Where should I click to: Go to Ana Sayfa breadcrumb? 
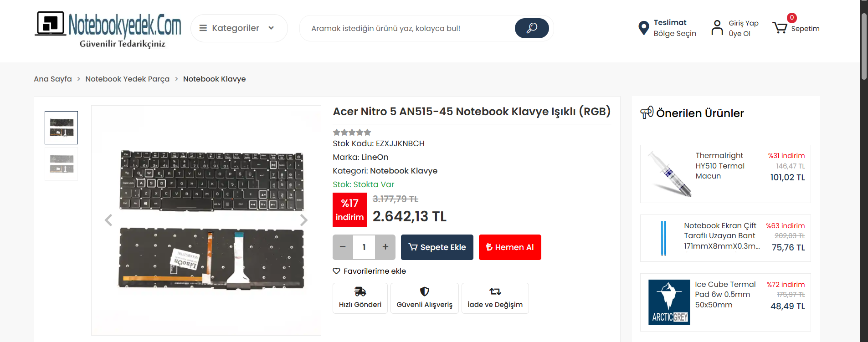click(x=53, y=79)
